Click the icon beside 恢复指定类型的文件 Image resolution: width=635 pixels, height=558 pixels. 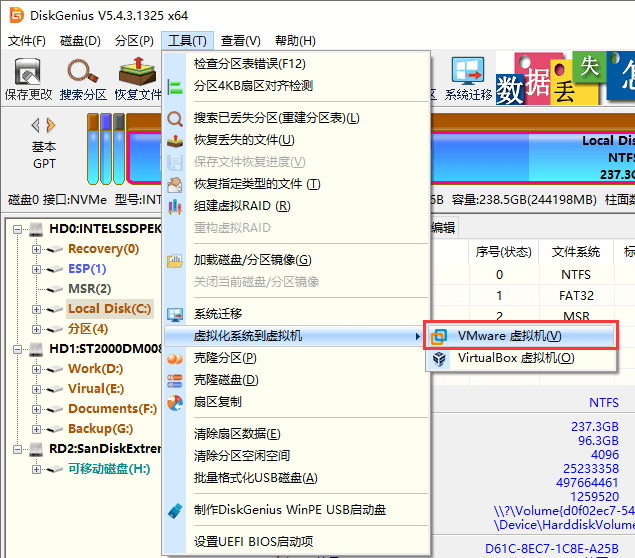click(x=175, y=184)
